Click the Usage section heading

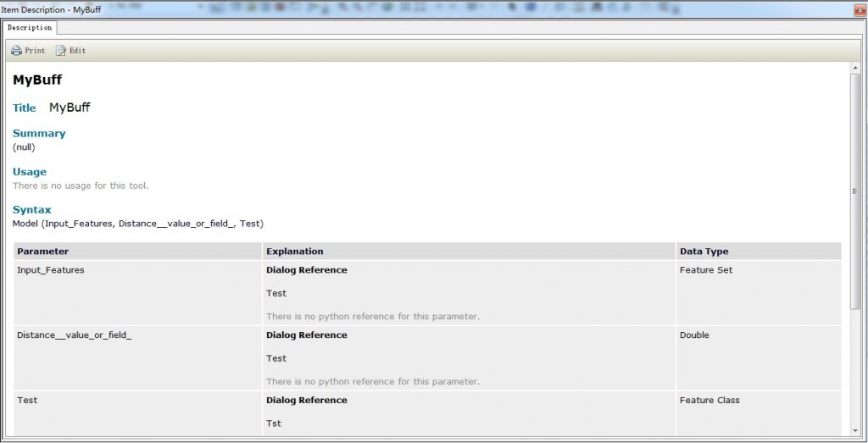(x=30, y=172)
